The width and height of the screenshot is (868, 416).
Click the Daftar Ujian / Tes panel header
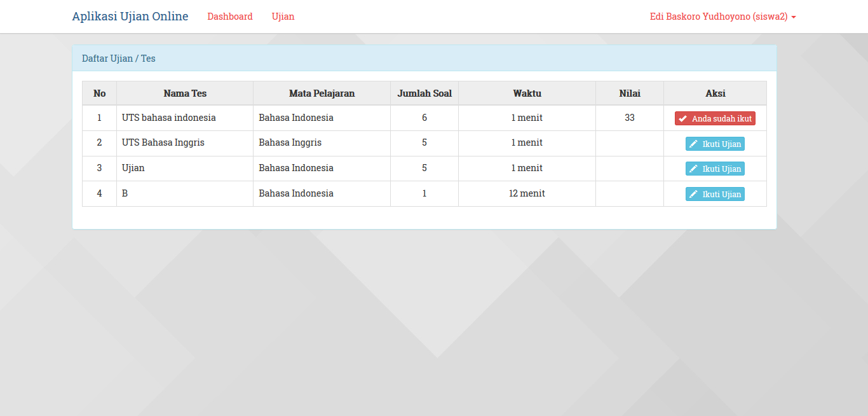[x=118, y=58]
